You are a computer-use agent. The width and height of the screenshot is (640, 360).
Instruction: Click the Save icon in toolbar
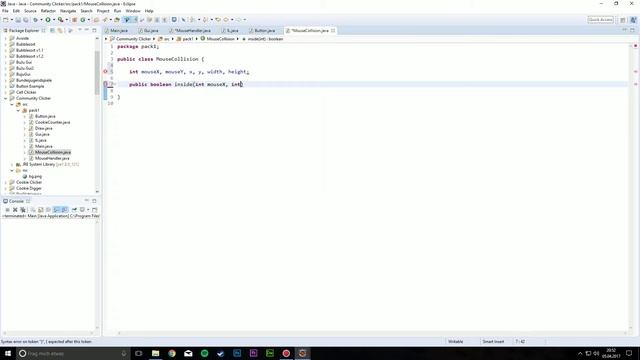[18, 20]
